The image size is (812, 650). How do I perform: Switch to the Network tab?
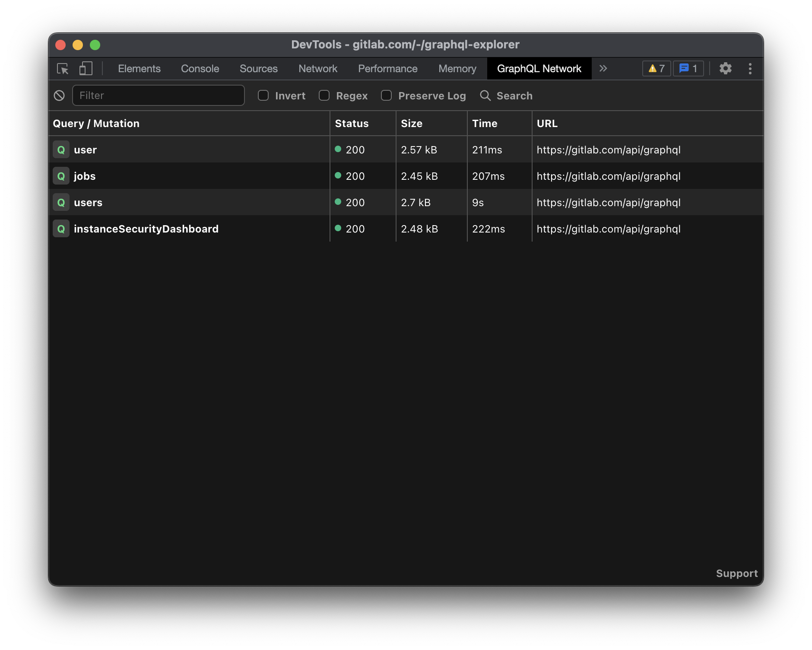pyautogui.click(x=317, y=68)
